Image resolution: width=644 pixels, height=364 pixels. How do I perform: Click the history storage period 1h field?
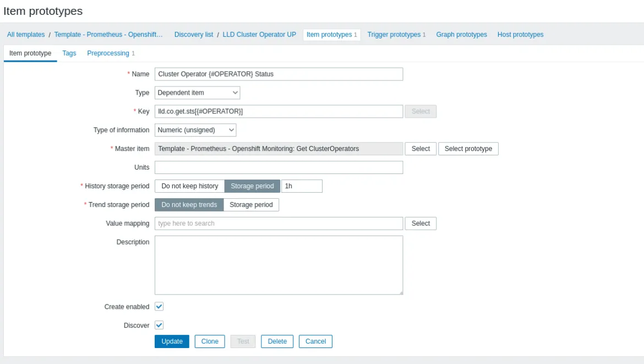click(302, 186)
